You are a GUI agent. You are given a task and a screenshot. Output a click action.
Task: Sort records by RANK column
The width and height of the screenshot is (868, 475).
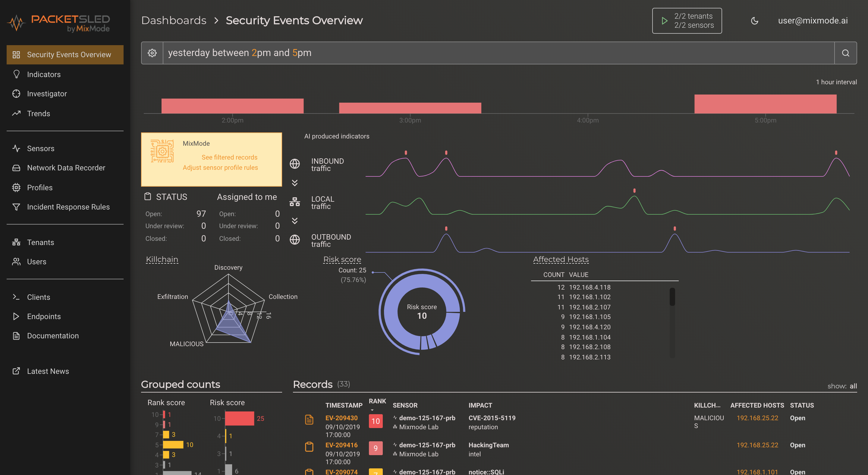(377, 401)
